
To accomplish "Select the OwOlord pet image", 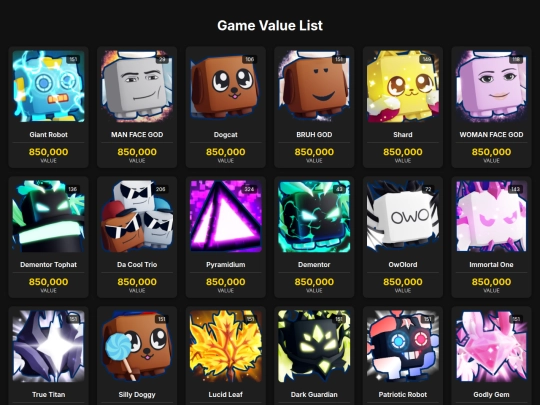I will (403, 216).
